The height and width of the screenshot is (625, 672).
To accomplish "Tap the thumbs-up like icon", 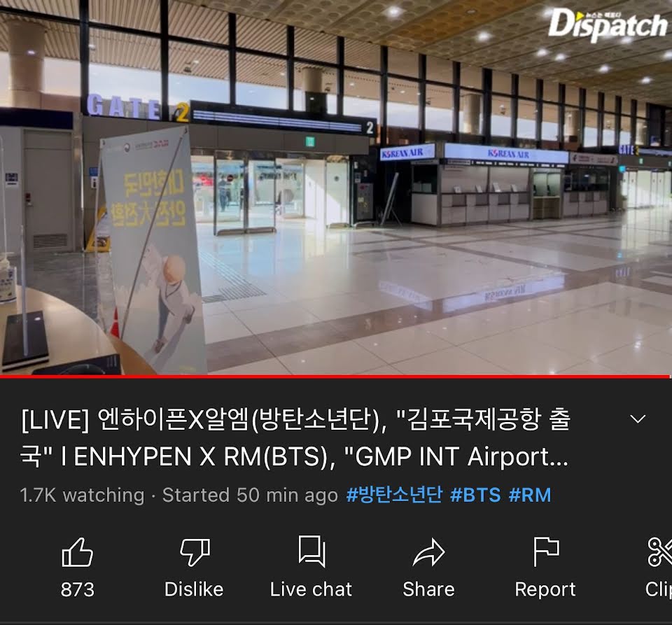I will [77, 552].
